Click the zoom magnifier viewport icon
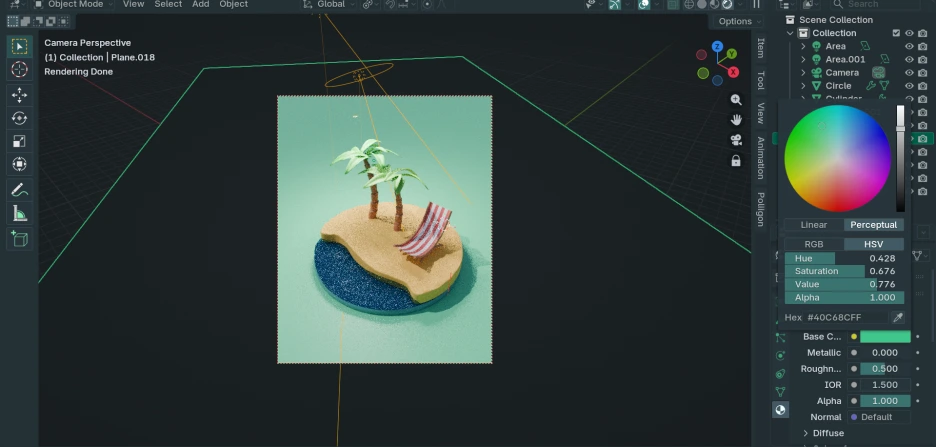The height and width of the screenshot is (447, 936). click(736, 100)
